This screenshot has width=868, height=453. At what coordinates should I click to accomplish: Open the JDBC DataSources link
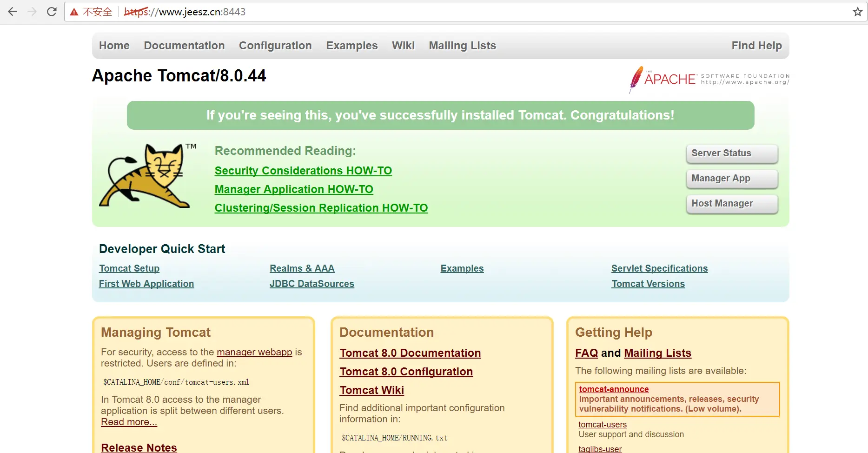[312, 284]
